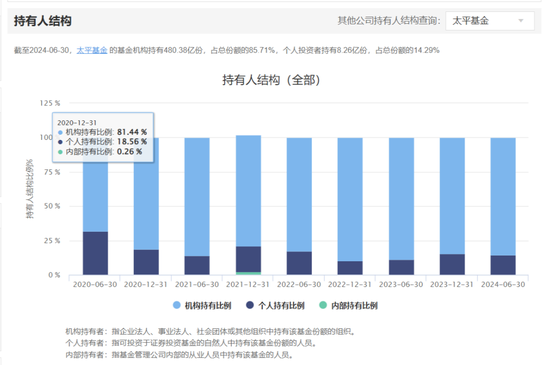
Task: Follow the 太平基金 hyperlink in summary text
Action: click(x=92, y=50)
